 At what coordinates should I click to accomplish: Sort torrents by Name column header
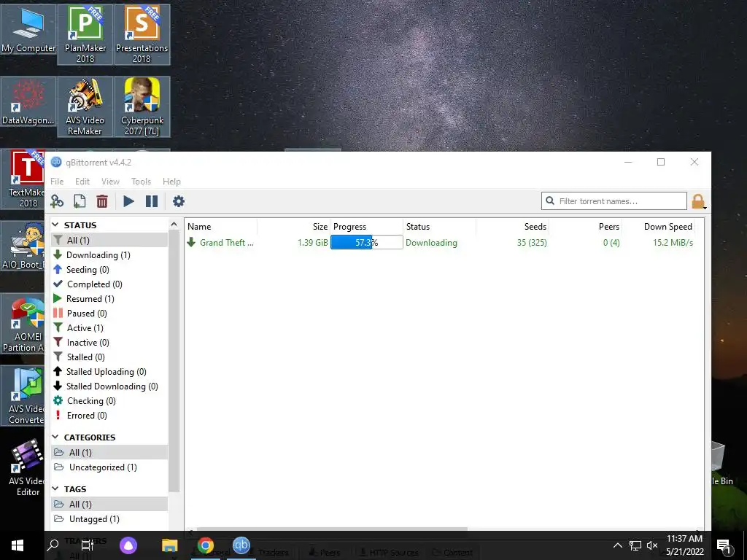[x=221, y=227]
